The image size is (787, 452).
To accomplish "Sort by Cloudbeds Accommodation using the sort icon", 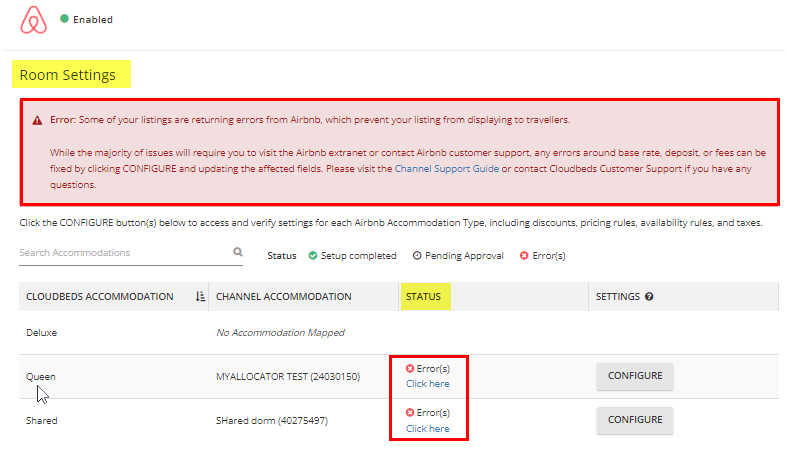I will [x=201, y=297].
